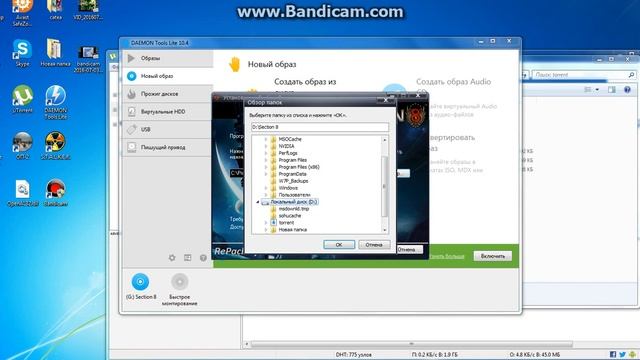Expand the NVIDIA folder node

pos(266,146)
